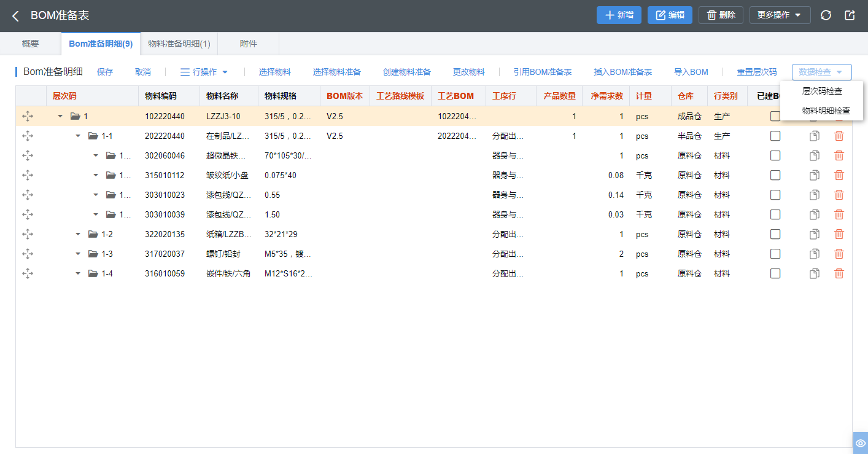The height and width of the screenshot is (454, 868).
Task: Check 已建BOM box for row 302060046
Action: 775,155
